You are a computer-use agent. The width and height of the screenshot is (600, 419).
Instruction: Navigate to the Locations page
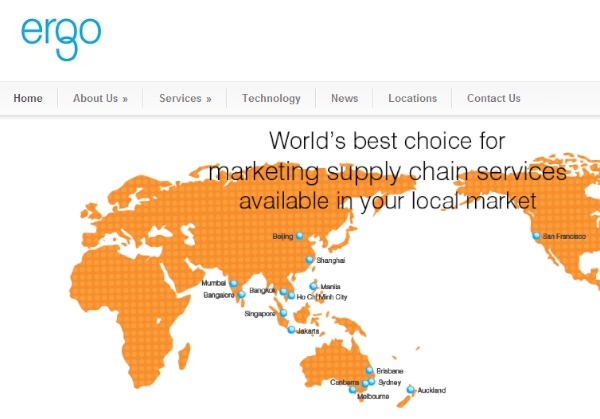tap(412, 98)
